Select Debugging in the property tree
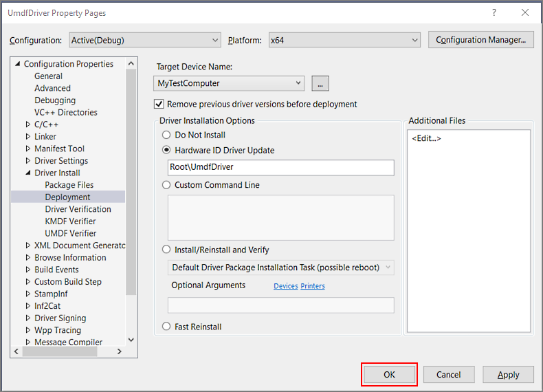Viewport: 543px width, 392px height. (x=55, y=100)
